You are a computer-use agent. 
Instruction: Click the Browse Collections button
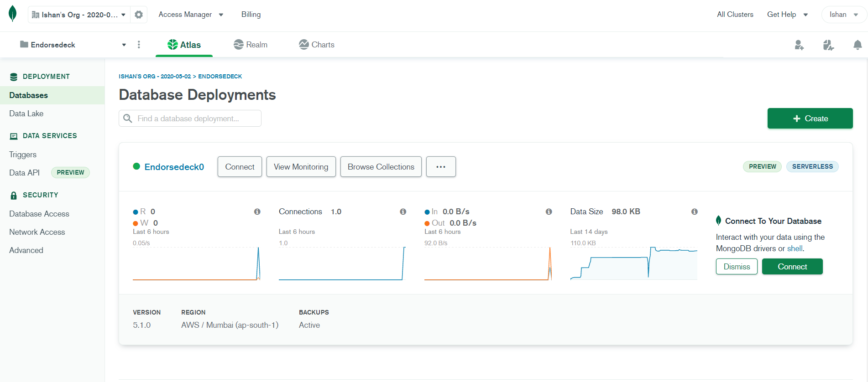381,167
